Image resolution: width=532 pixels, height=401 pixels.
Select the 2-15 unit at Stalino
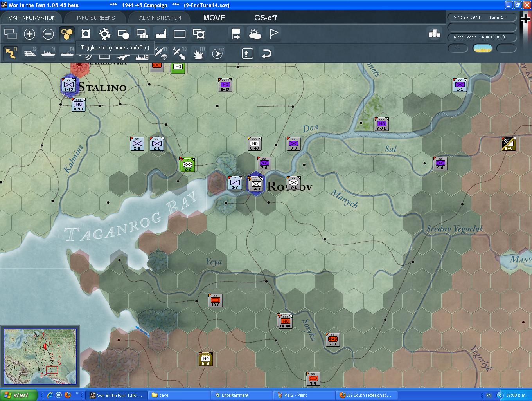68,85
